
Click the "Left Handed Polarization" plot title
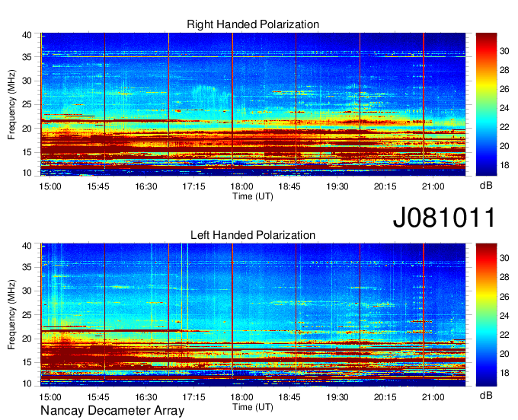point(253,235)
